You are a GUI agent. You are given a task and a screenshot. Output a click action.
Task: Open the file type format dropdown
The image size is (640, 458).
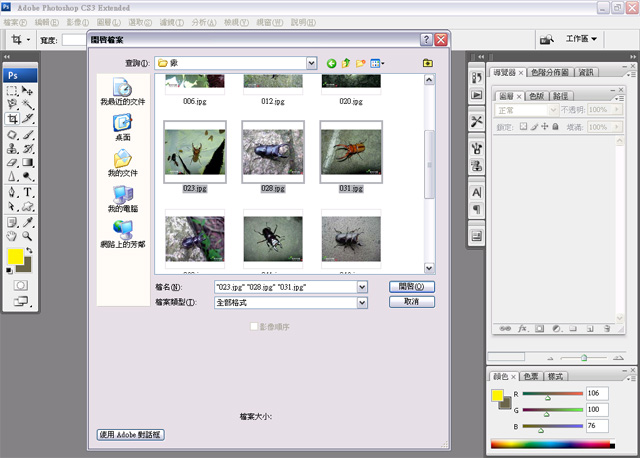[362, 302]
